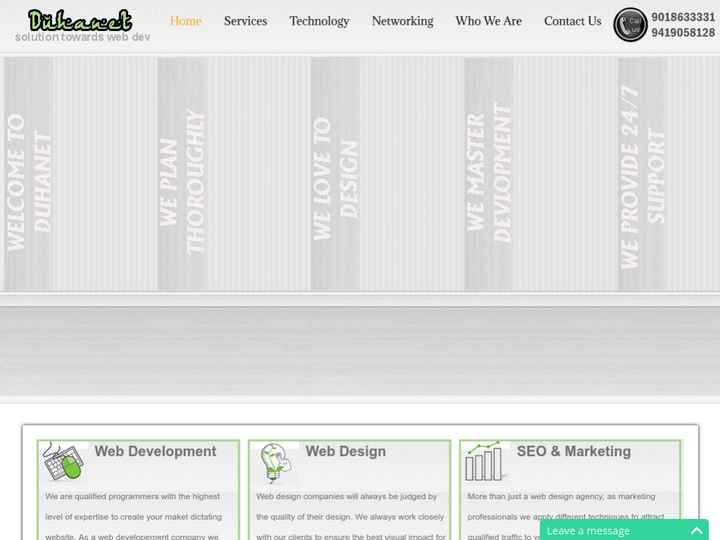Click the phone number 9018633331

click(683, 17)
